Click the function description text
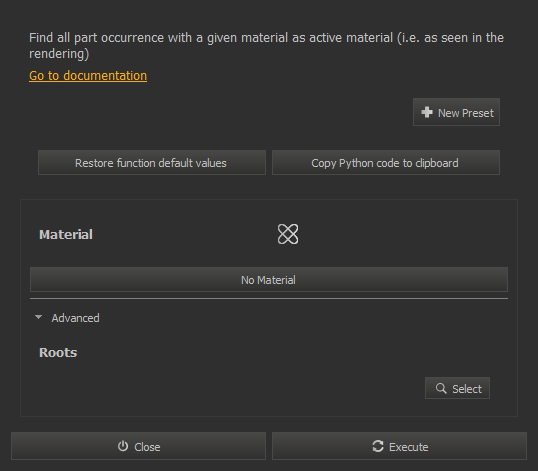538x471 pixels. (266, 45)
